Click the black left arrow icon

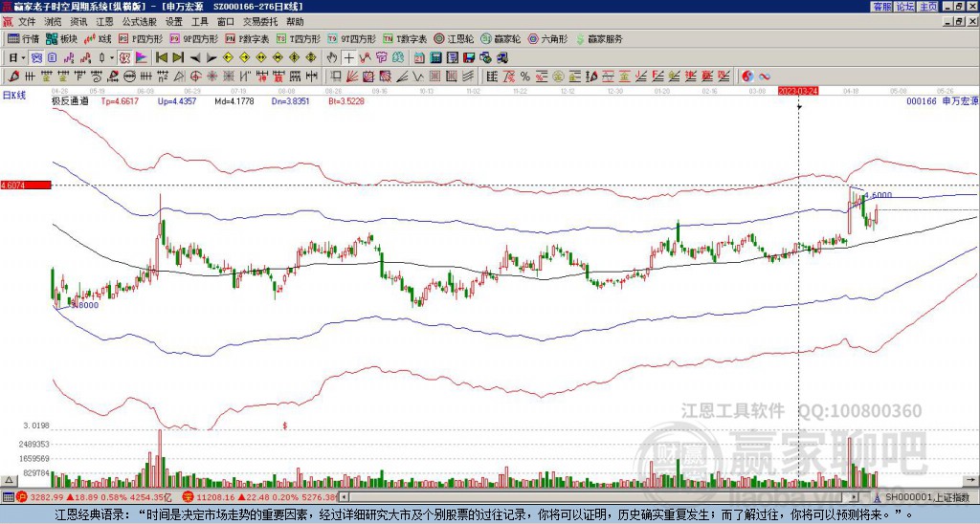(x=195, y=58)
